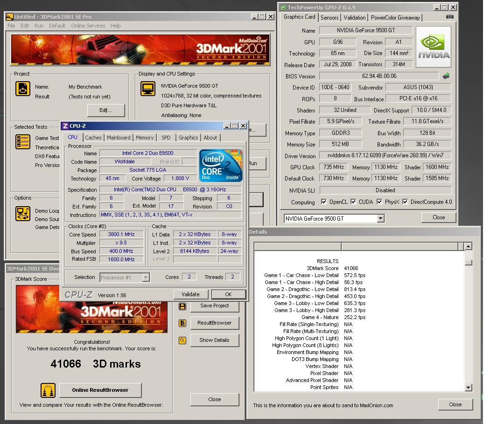504x424 pixels.
Task: Click the GPU-Z title bar icon
Action: click(283, 7)
